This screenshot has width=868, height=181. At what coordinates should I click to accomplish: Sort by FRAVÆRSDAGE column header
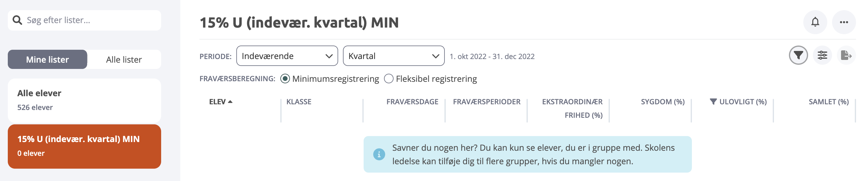(412, 102)
